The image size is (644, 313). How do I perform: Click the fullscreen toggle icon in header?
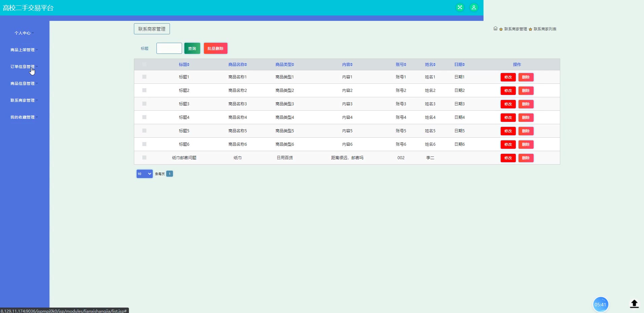point(460,7)
